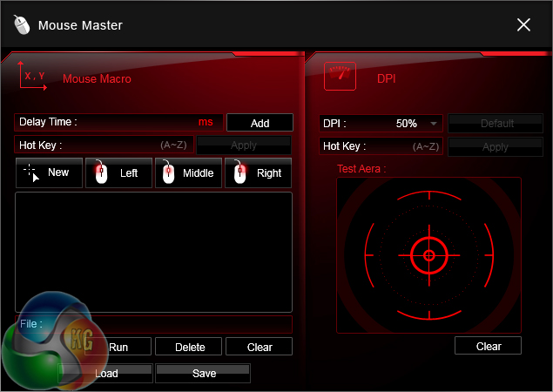553x392 pixels.
Task: Click the red 'ms' unit label
Action: point(206,122)
